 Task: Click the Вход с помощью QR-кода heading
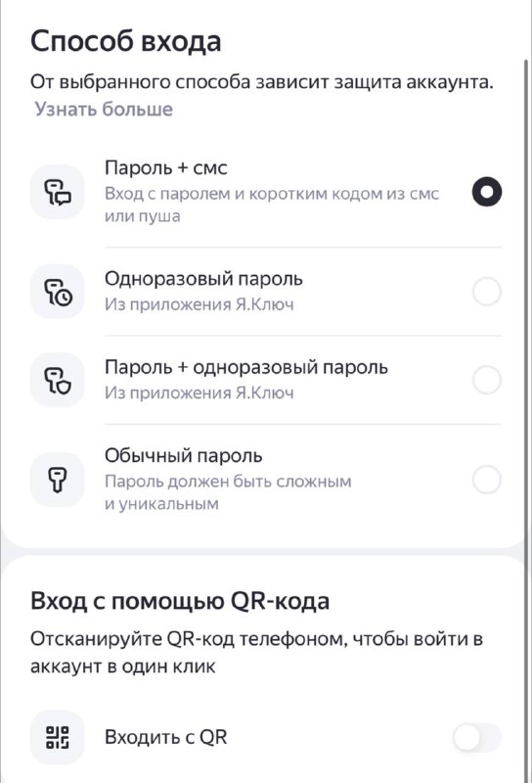click(x=180, y=601)
